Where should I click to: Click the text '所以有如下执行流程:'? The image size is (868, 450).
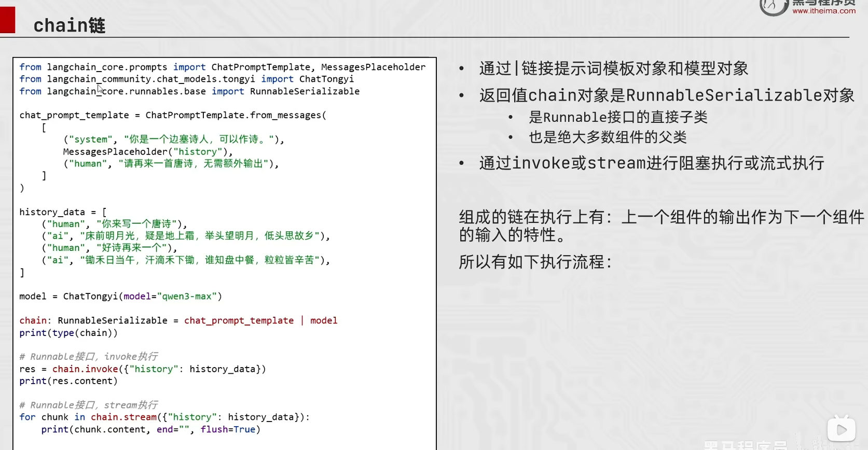(x=535, y=262)
